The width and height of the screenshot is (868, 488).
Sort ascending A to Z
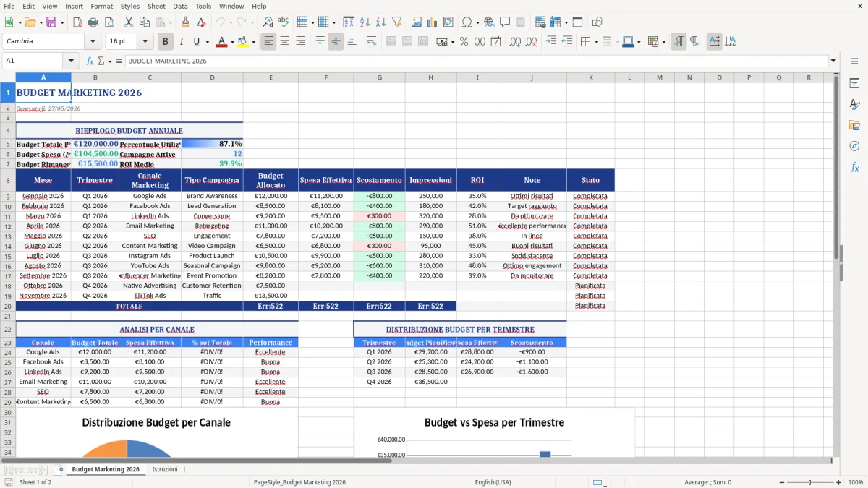pyautogui.click(x=365, y=22)
